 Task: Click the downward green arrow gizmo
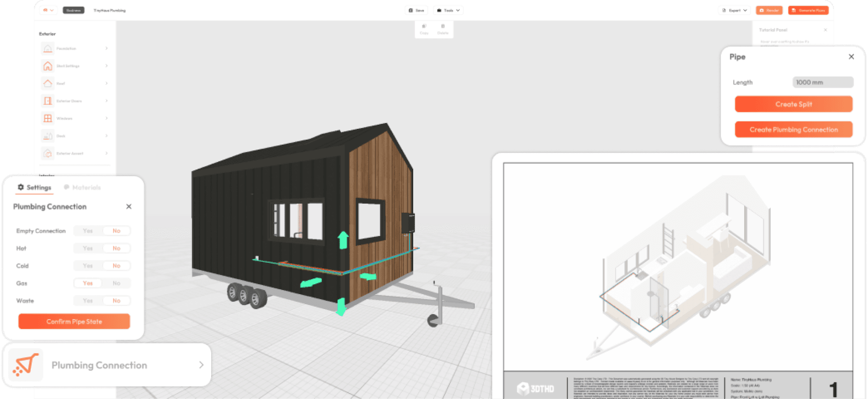(x=341, y=307)
